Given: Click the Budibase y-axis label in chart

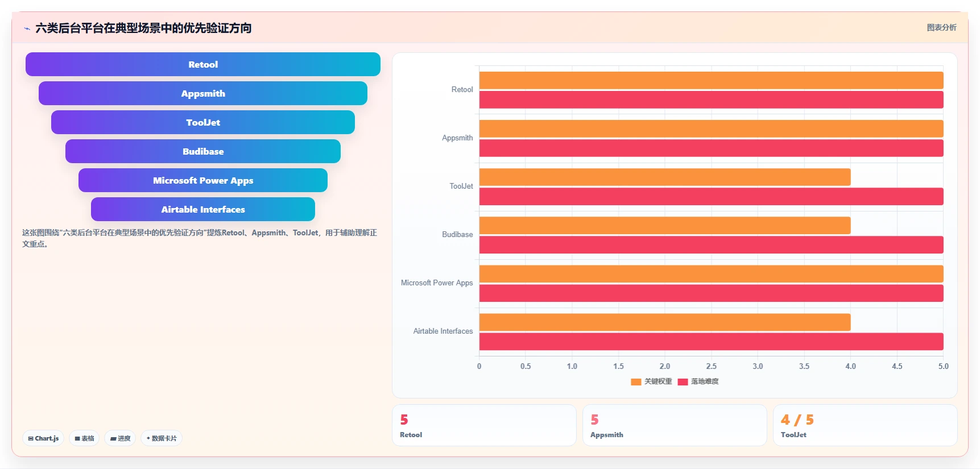Looking at the screenshot, I should click(457, 235).
